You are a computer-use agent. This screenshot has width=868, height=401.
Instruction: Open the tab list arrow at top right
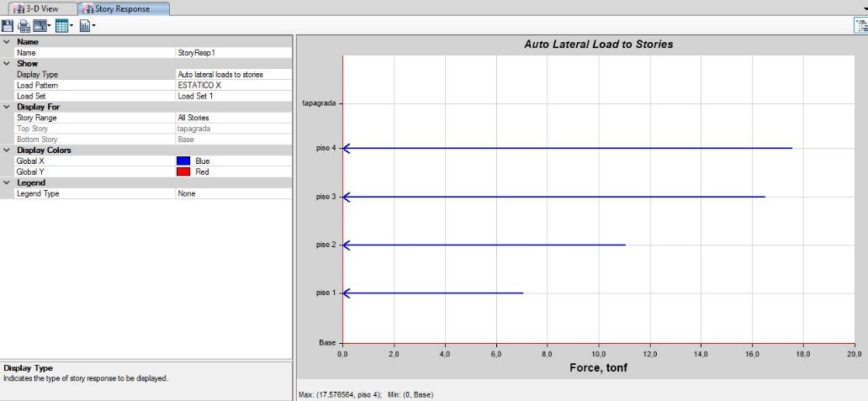(864, 8)
